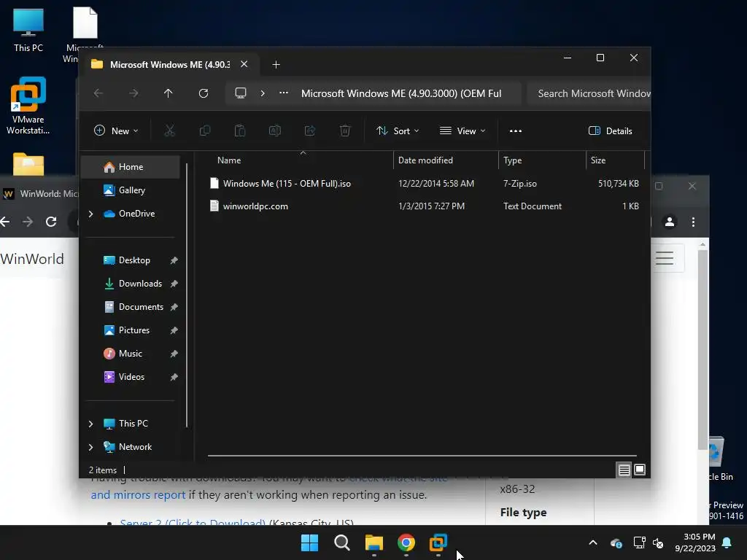Switch to details list view icon in status bar
Viewport: 747px width, 560px height.
pyautogui.click(x=624, y=470)
